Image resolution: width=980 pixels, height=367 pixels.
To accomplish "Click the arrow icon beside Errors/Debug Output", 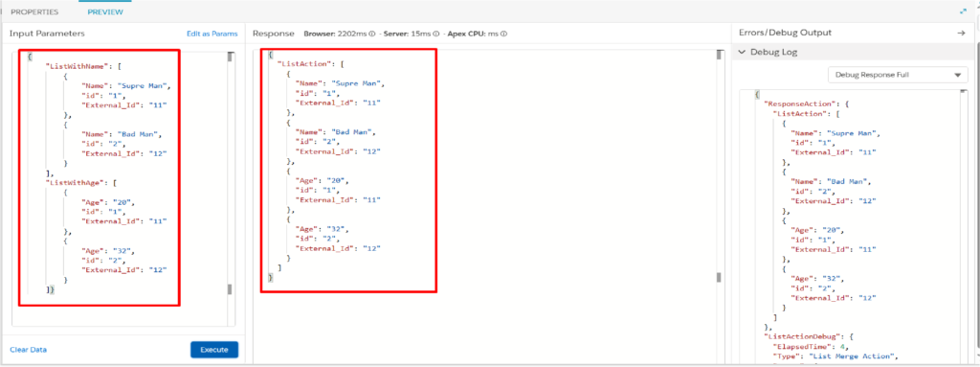I will (961, 33).
